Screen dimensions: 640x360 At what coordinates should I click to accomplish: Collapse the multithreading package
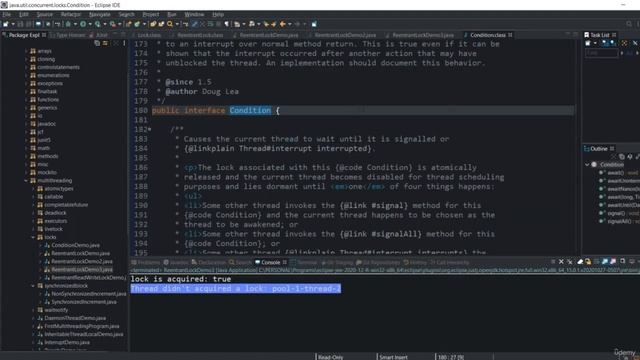27,180
